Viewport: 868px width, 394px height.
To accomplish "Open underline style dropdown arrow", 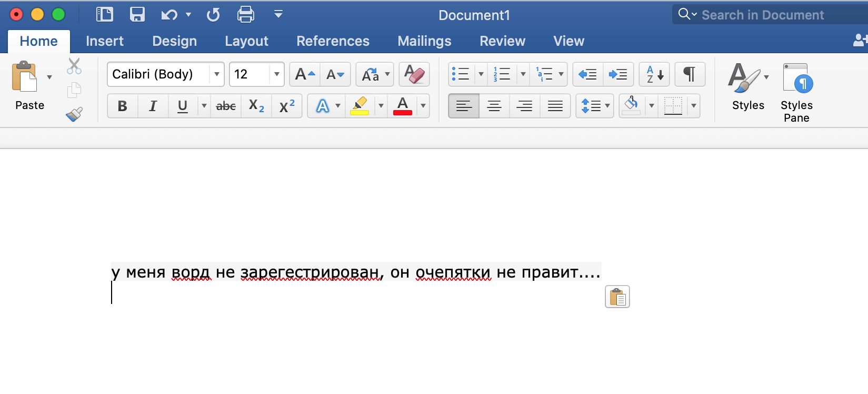I will click(x=204, y=106).
